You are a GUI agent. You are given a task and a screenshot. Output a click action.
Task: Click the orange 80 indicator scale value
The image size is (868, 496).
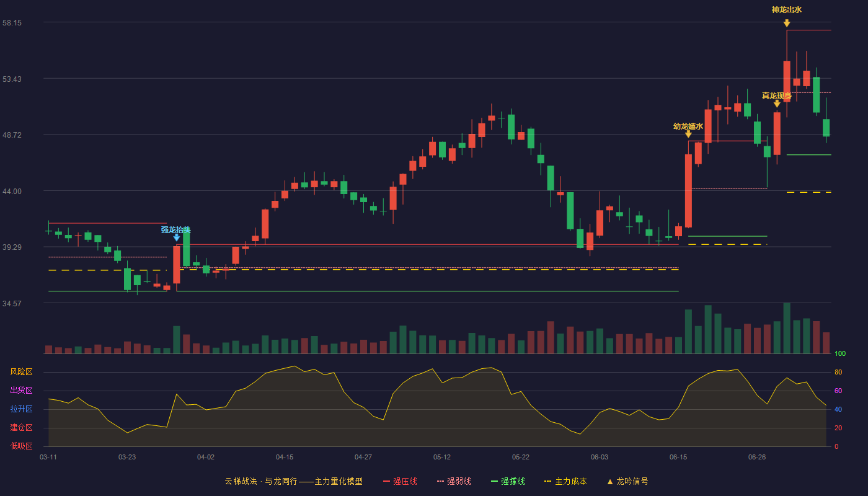coord(838,372)
